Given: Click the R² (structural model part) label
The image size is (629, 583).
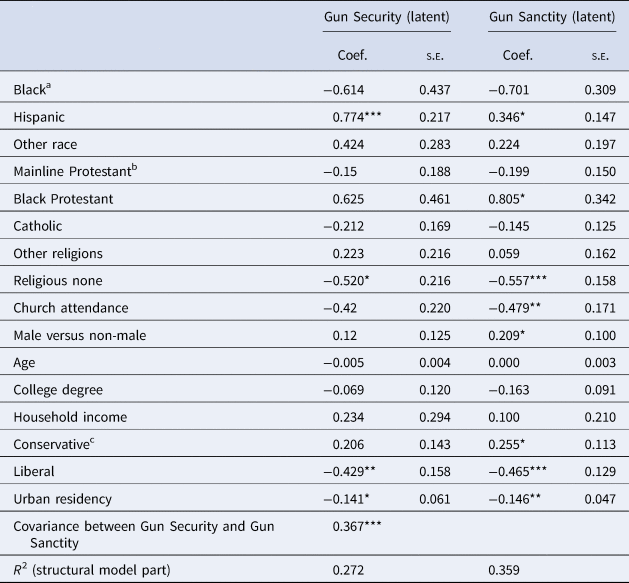Looking at the screenshot, I should (x=85, y=568).
